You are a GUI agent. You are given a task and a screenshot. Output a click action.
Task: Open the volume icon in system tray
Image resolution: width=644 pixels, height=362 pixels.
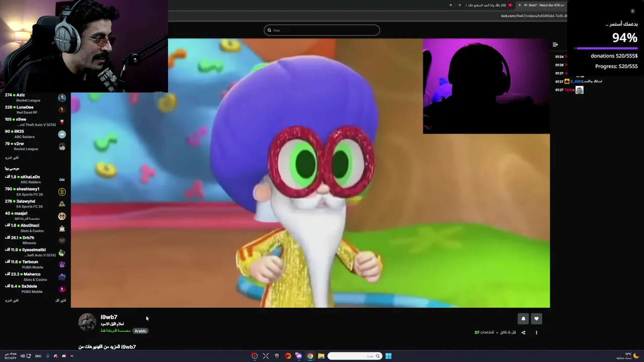(x=22, y=356)
